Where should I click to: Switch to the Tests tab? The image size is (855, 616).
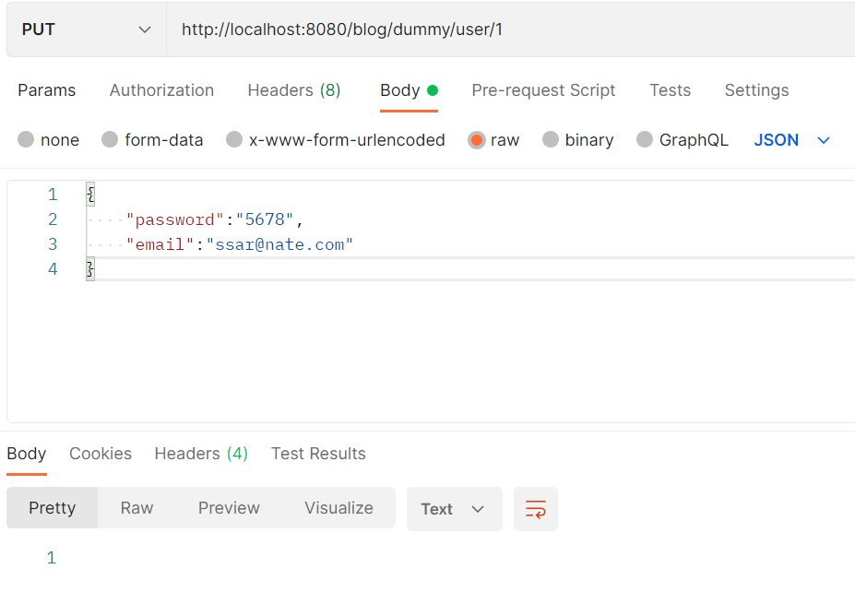(671, 90)
